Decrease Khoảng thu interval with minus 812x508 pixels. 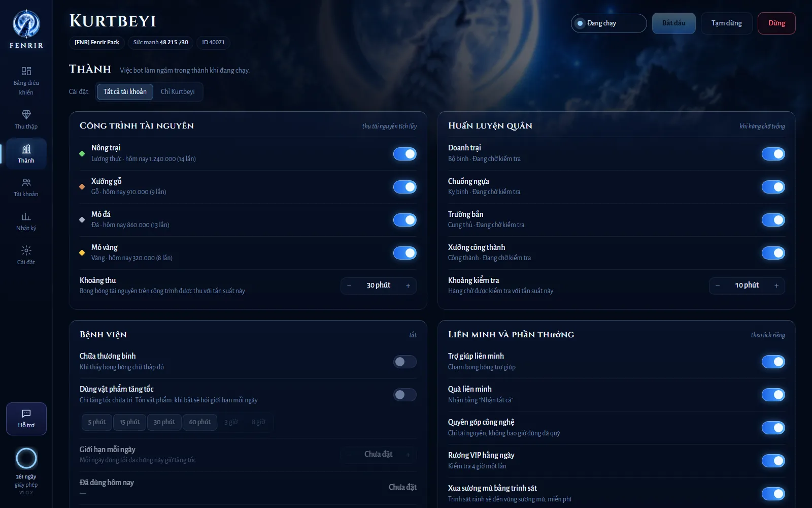pyautogui.click(x=349, y=285)
